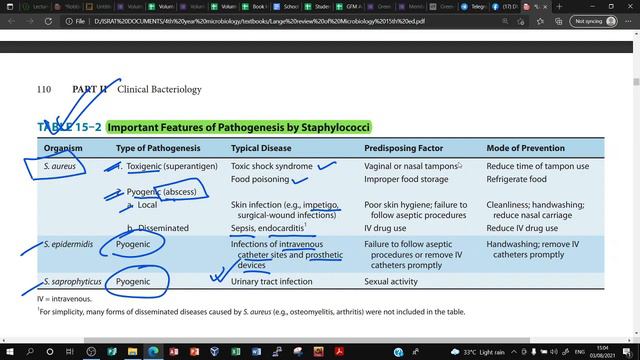Open a new browser tab with the plus button

559,7
